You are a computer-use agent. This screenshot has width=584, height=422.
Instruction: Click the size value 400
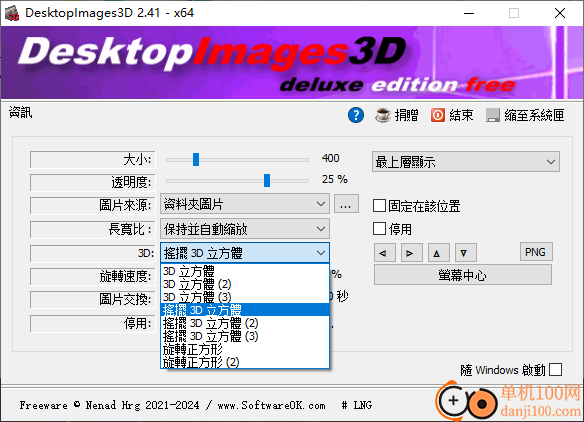pos(330,158)
